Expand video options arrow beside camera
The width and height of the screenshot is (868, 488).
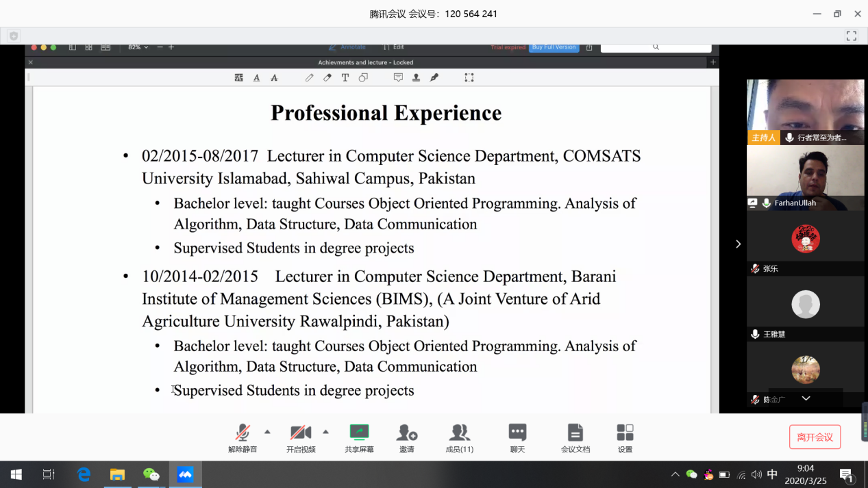[x=325, y=432]
